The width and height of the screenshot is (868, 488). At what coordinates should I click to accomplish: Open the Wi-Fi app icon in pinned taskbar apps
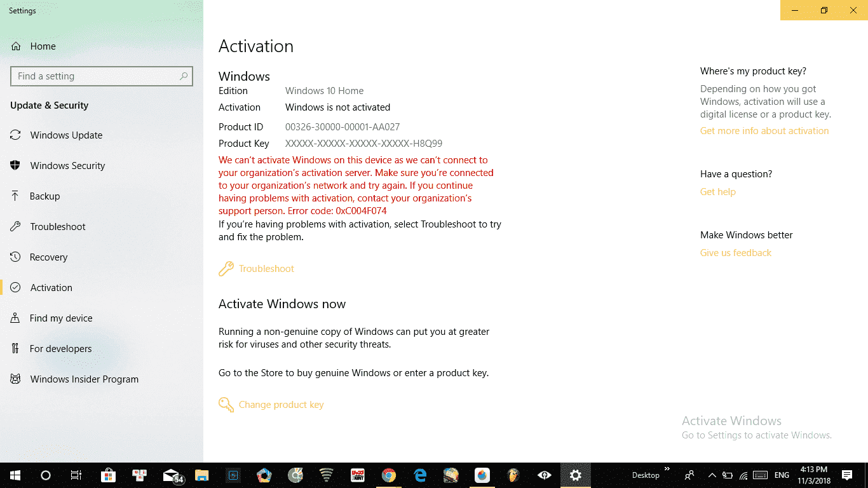click(x=327, y=475)
